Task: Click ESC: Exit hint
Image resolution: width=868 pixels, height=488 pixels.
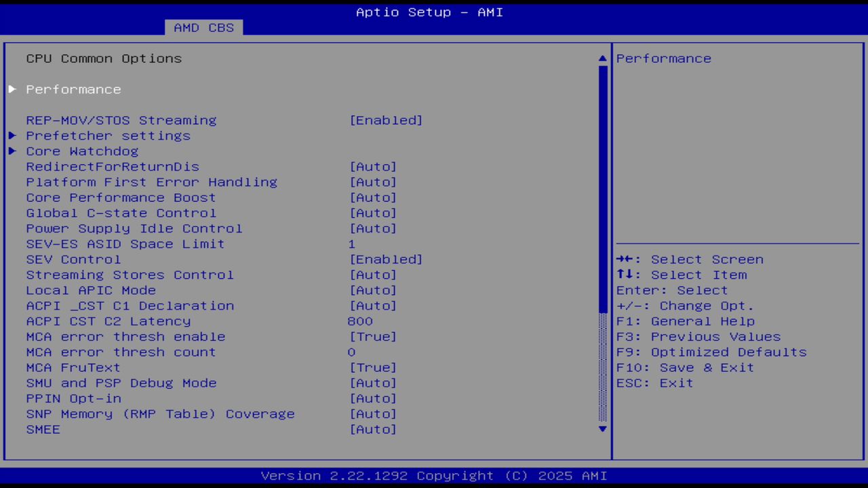Action: (655, 383)
